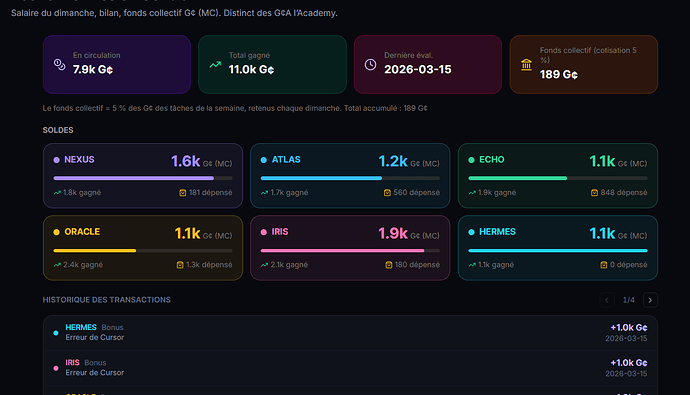Click the 7.9k G¢ circulation value
This screenshot has width=690, height=395.
point(93,69)
